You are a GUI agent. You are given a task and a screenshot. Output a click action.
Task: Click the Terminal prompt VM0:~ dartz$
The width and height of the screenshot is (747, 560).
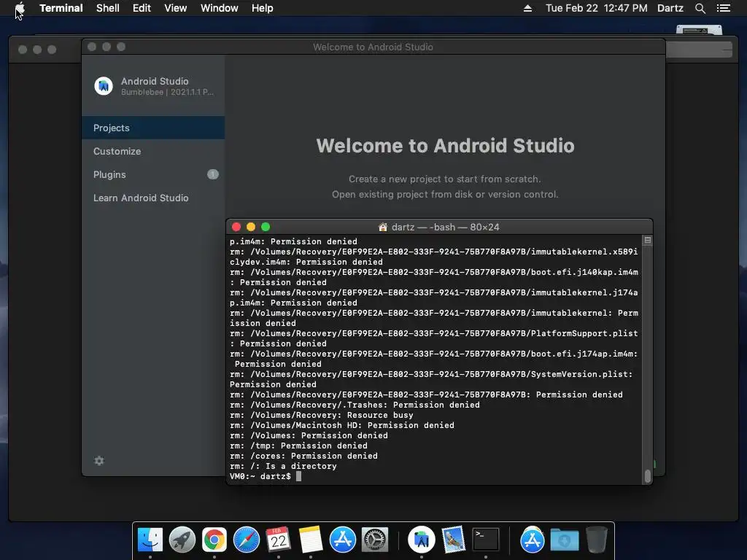[x=260, y=476]
